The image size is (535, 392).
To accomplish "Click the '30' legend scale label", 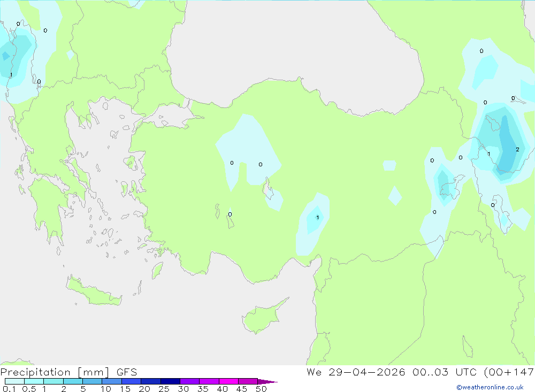I will click(x=184, y=389).
